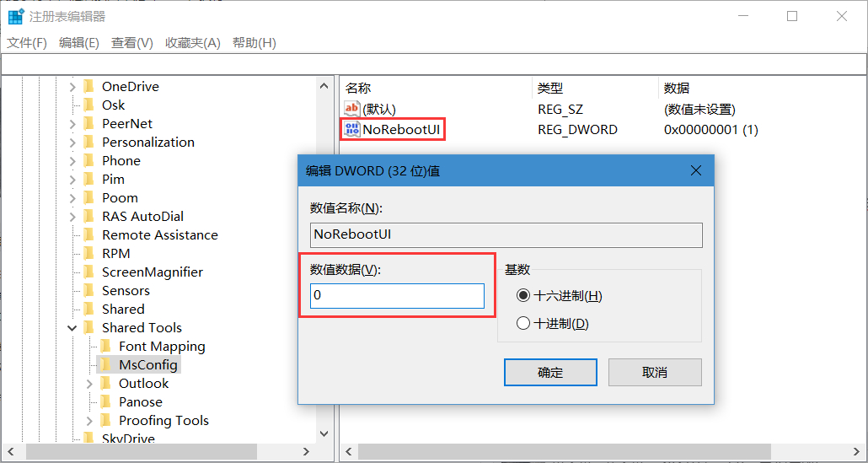The image size is (868, 463).
Task: Click the Font Mapping folder icon
Action: [x=105, y=346]
